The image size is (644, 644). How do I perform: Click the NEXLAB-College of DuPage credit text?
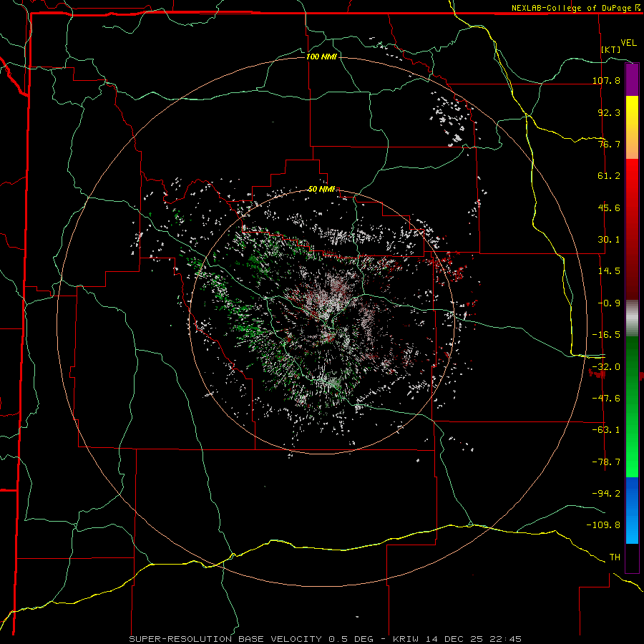pyautogui.click(x=571, y=8)
